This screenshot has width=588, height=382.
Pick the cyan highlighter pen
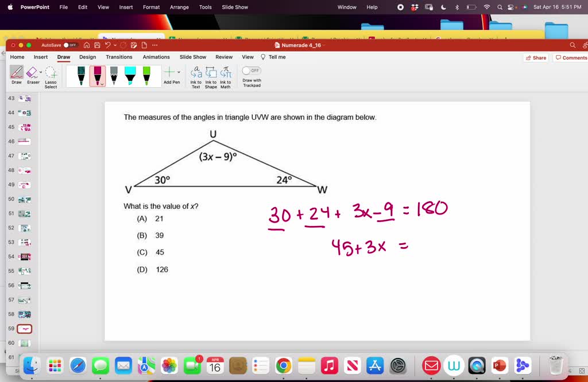[130, 75]
